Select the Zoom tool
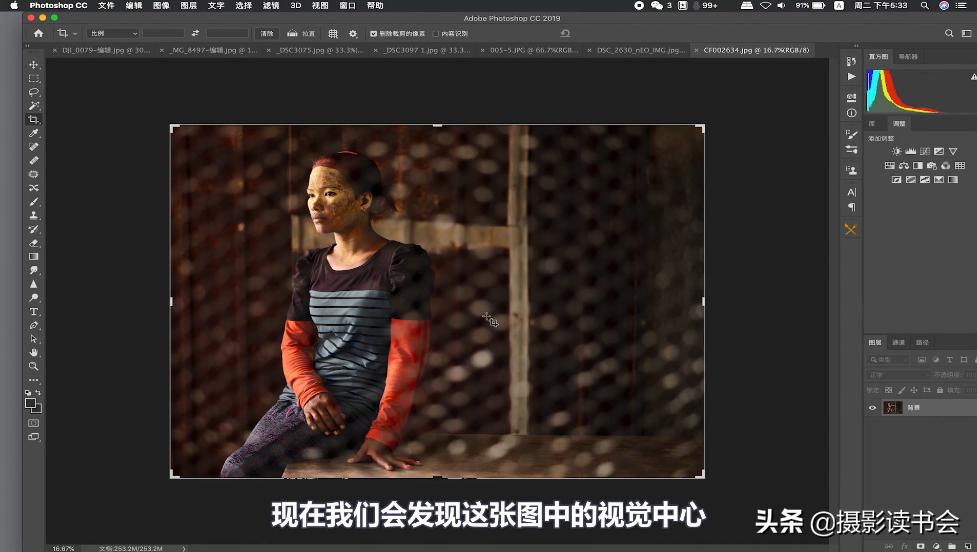Screen dimensions: 977x552 coord(34,366)
